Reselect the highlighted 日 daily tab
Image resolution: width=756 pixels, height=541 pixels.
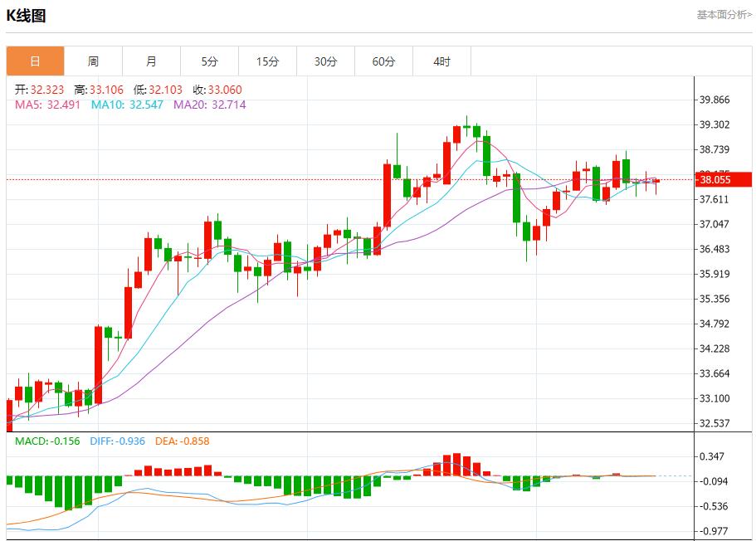[x=35, y=61]
